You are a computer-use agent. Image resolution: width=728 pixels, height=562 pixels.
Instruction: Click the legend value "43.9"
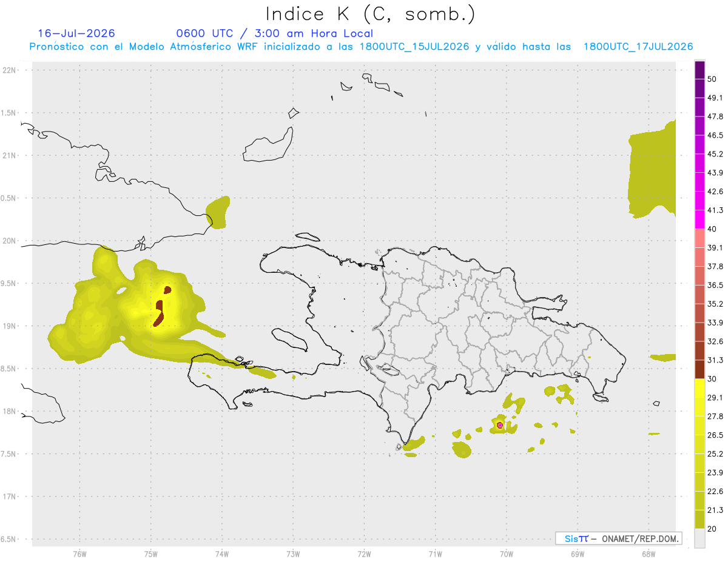click(x=715, y=173)
